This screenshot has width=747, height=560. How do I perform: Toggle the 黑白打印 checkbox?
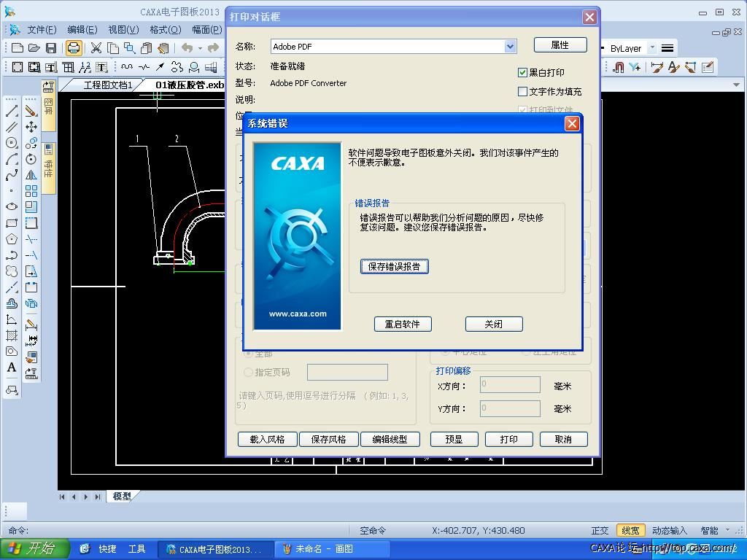tap(522, 72)
